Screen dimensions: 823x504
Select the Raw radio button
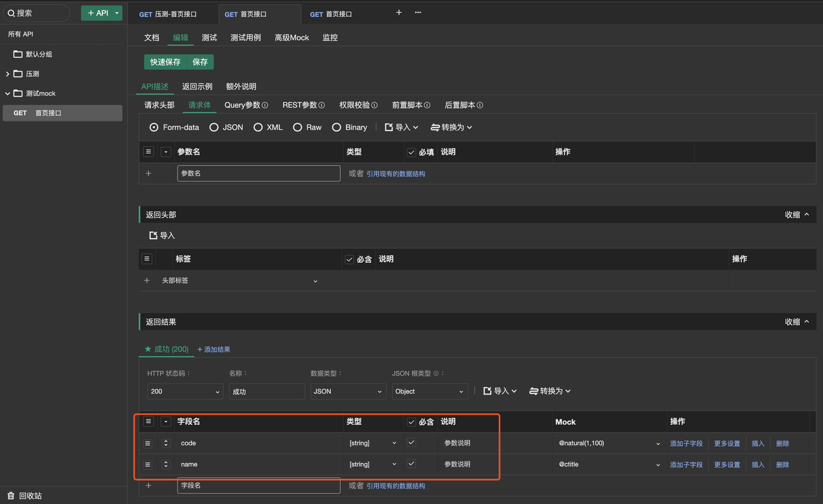pos(297,127)
